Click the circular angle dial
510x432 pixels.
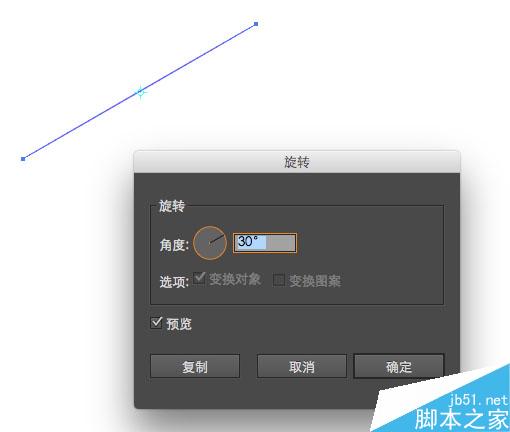coord(210,243)
